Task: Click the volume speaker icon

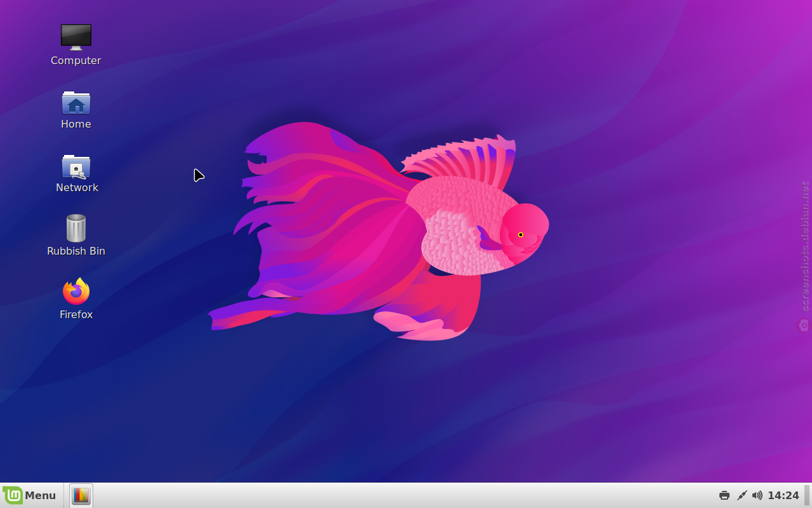Action: (757, 495)
